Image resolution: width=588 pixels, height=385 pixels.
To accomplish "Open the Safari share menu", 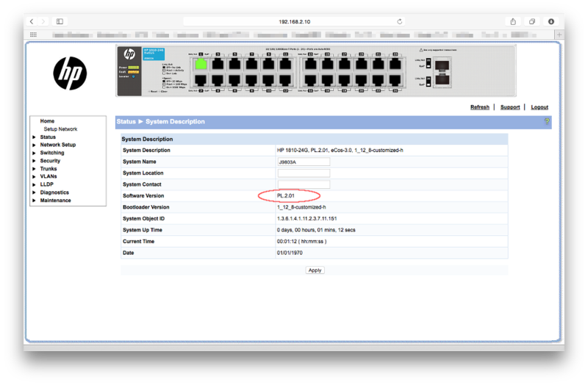I will (513, 21).
